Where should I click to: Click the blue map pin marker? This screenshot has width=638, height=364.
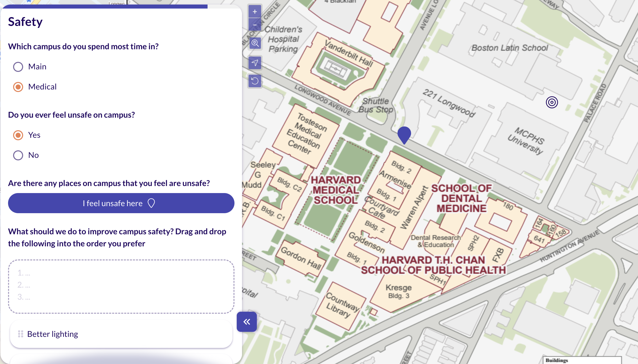pyautogui.click(x=404, y=135)
